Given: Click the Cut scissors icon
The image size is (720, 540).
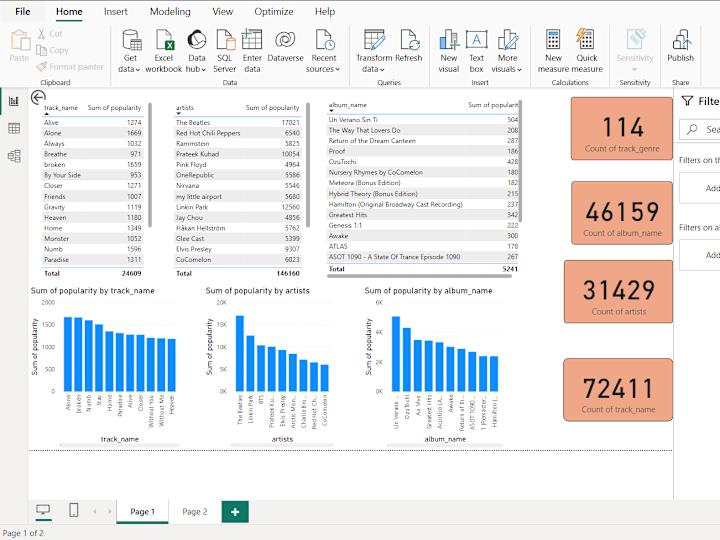Looking at the screenshot, I should tap(42, 34).
